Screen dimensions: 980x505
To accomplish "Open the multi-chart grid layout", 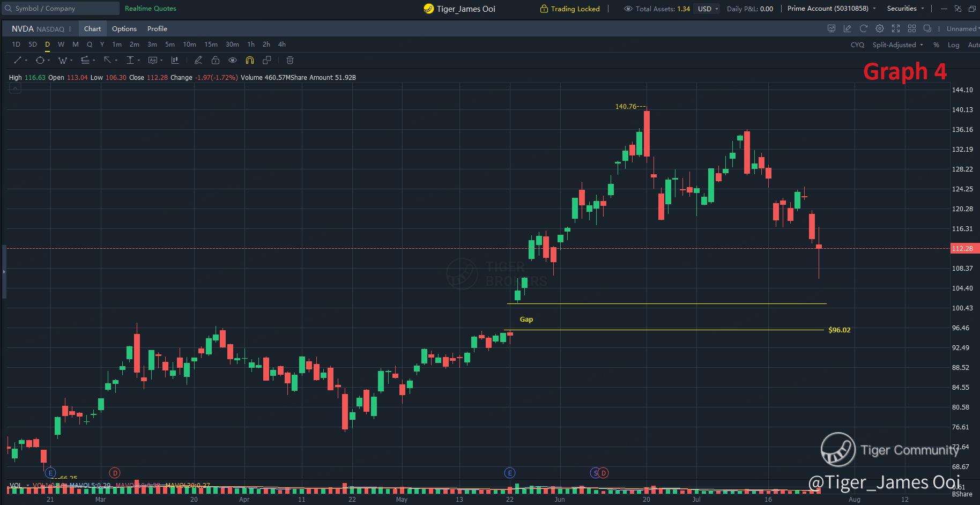I will coord(912,28).
